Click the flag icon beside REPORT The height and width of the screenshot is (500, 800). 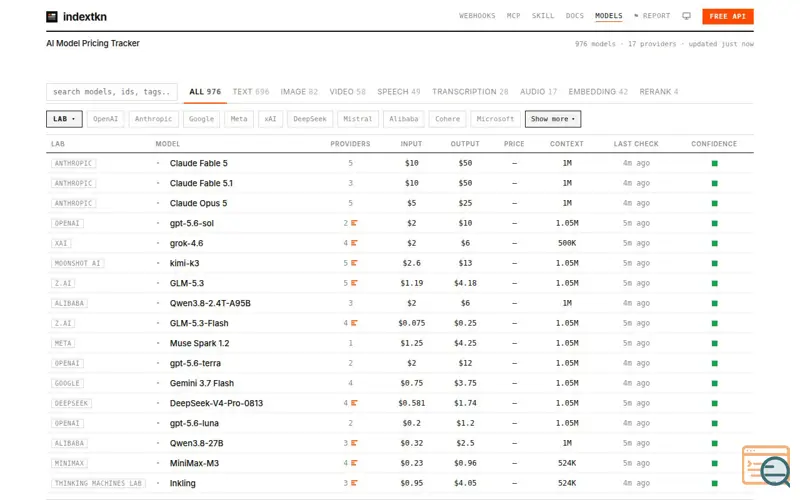tap(636, 16)
